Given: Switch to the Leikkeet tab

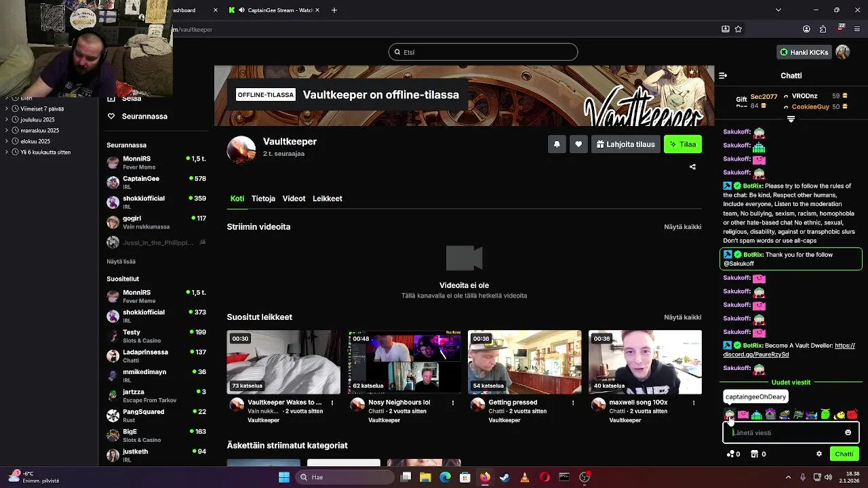Looking at the screenshot, I should (x=328, y=199).
